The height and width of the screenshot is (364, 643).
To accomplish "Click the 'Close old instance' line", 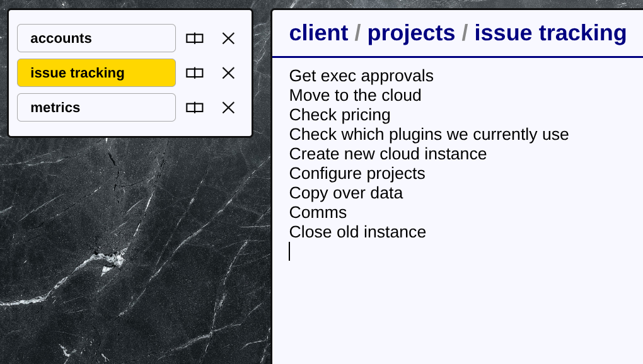I will click(357, 232).
